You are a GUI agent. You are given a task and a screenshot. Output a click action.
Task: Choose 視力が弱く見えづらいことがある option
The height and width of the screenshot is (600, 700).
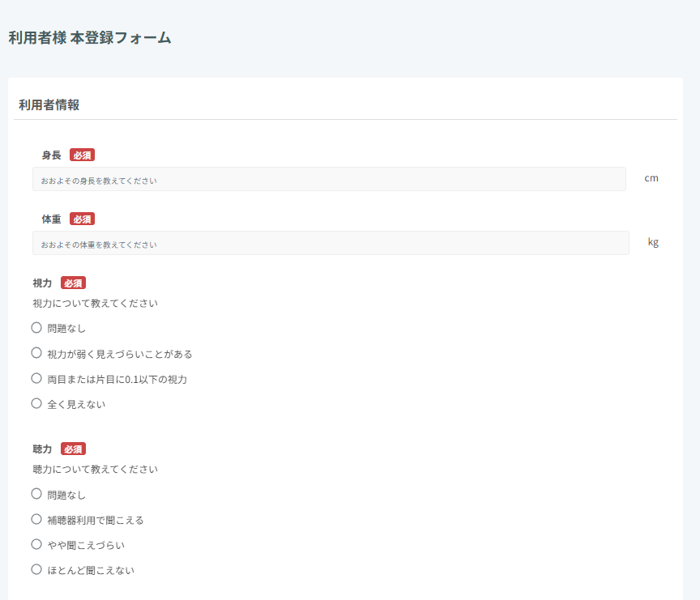tap(36, 353)
